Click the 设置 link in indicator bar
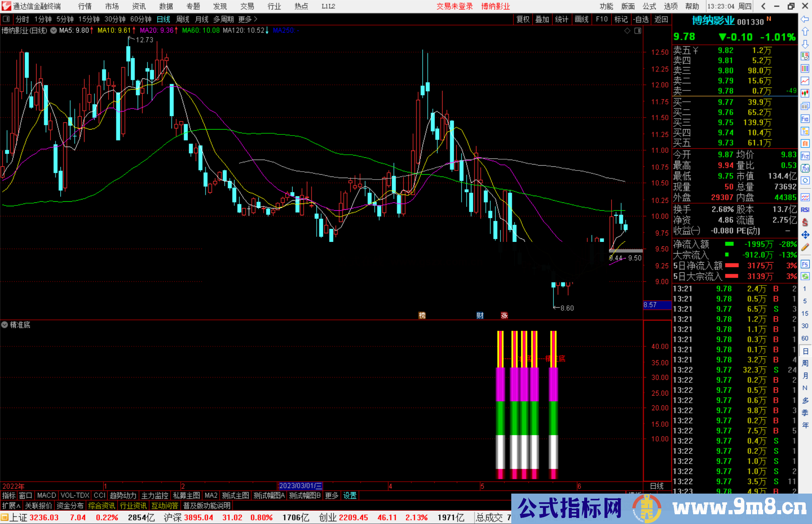 [x=350, y=495]
